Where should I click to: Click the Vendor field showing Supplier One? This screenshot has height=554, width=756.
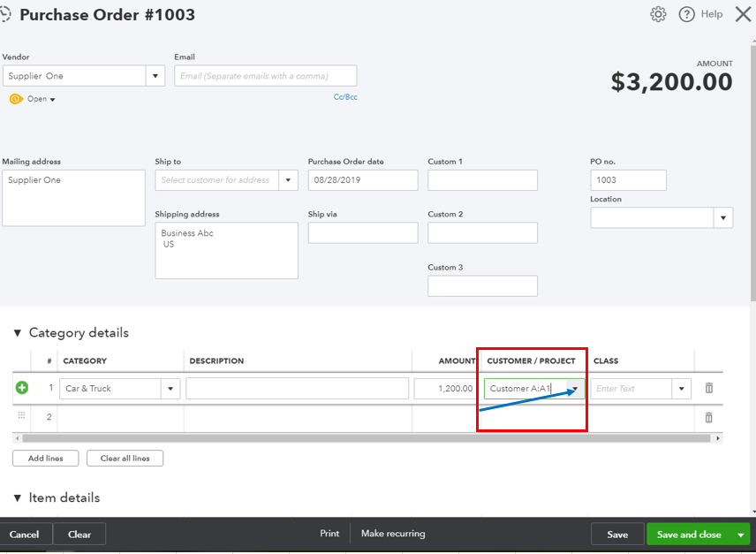pyautogui.click(x=74, y=76)
